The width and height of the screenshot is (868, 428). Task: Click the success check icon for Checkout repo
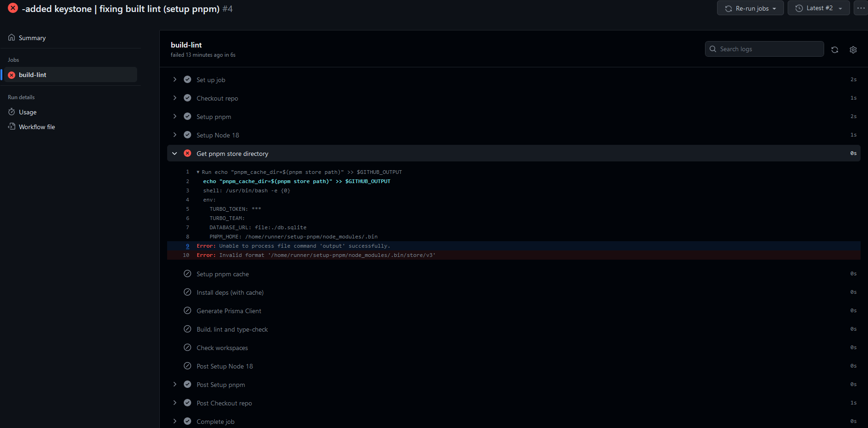coord(187,98)
